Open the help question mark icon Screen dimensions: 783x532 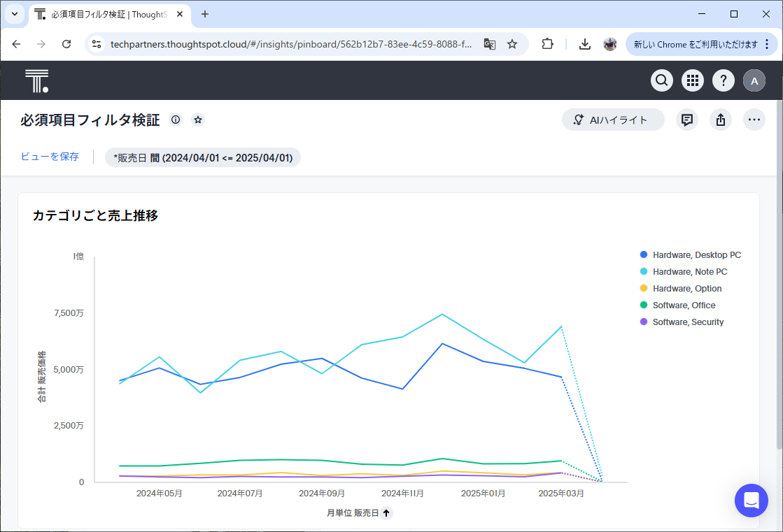(x=724, y=80)
